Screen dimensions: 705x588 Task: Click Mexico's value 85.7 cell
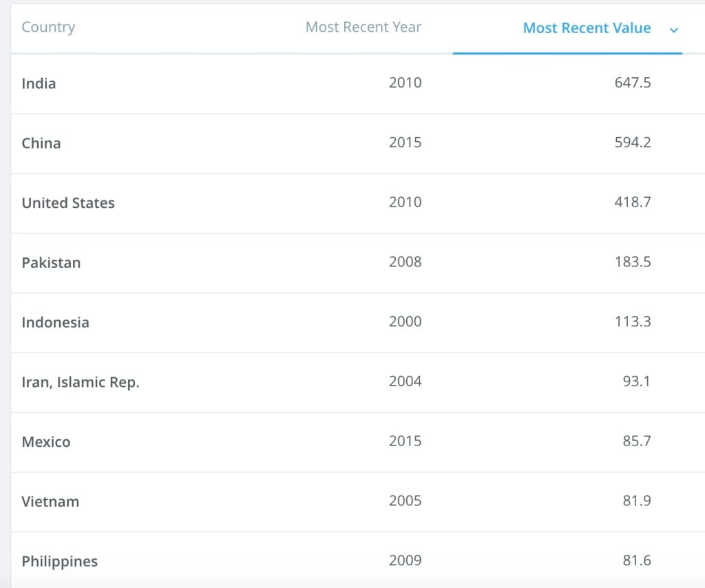coord(637,441)
